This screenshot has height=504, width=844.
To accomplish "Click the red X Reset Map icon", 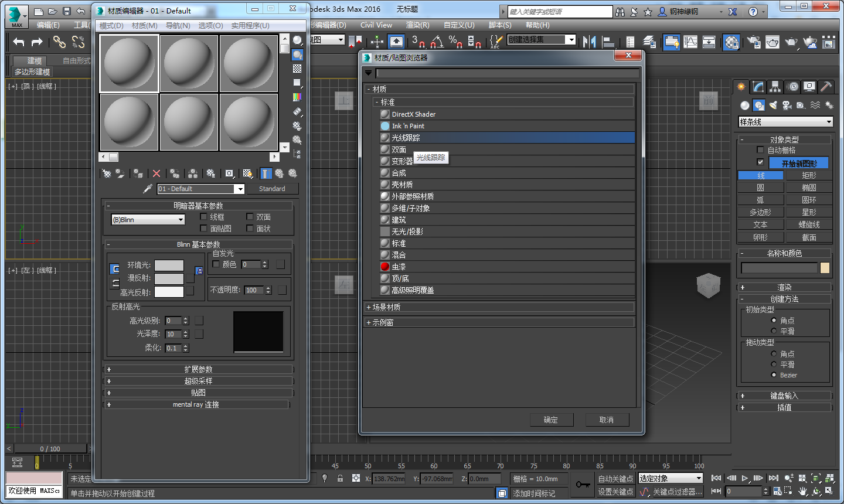I will (156, 173).
